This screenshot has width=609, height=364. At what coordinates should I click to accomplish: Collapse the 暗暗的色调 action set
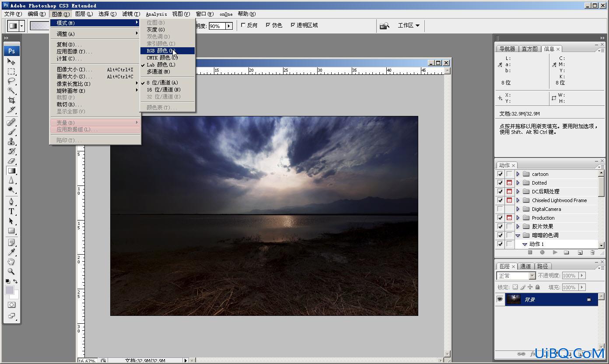[518, 235]
